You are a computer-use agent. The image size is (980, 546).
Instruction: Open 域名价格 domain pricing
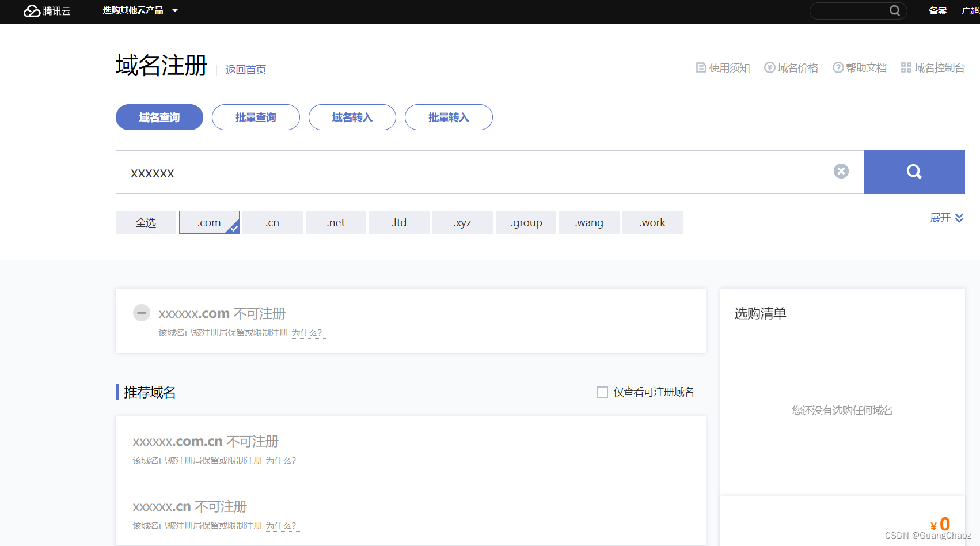[791, 68]
